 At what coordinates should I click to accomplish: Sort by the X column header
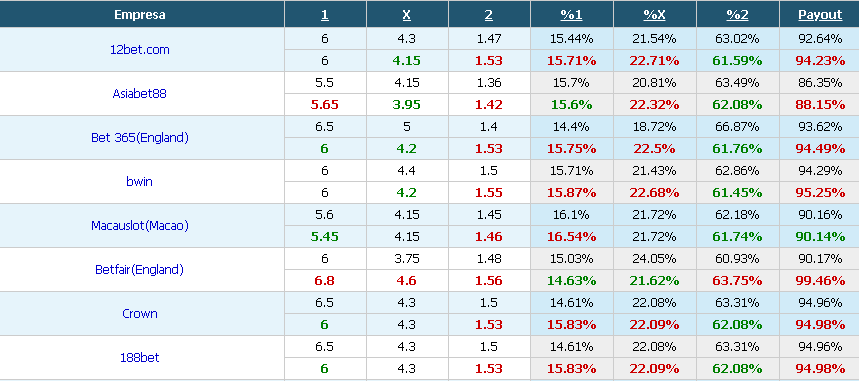[x=406, y=15]
